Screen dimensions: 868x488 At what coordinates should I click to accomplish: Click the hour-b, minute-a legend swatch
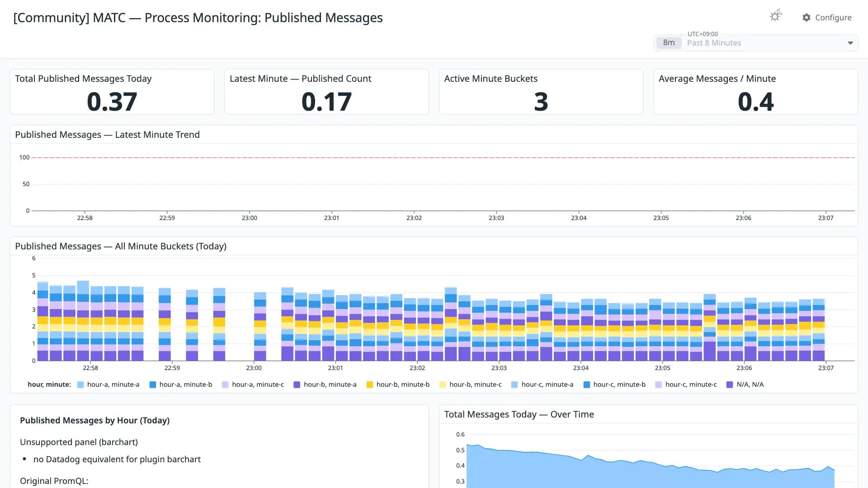[x=297, y=385]
